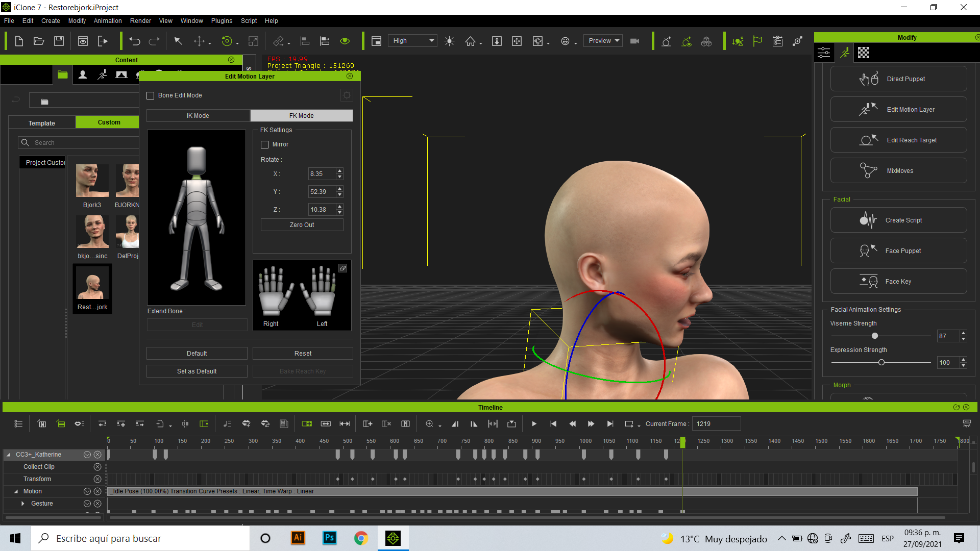Expand the Gesture track
Viewport: 980px width, 551px height.
pyautogui.click(x=23, y=504)
